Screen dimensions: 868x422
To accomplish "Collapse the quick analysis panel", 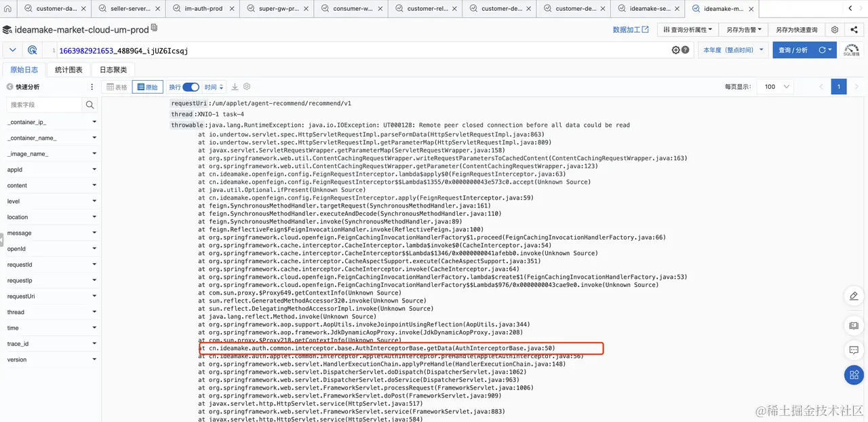I will click(x=9, y=87).
